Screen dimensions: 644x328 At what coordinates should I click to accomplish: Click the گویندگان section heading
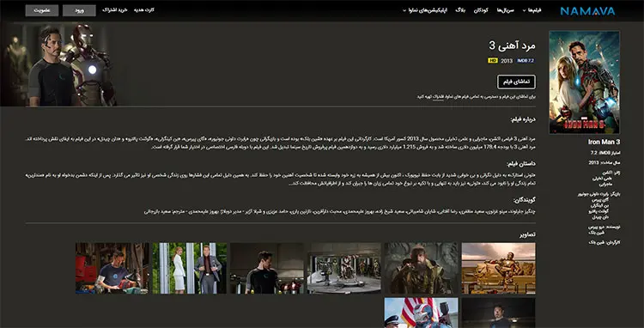pos(525,200)
